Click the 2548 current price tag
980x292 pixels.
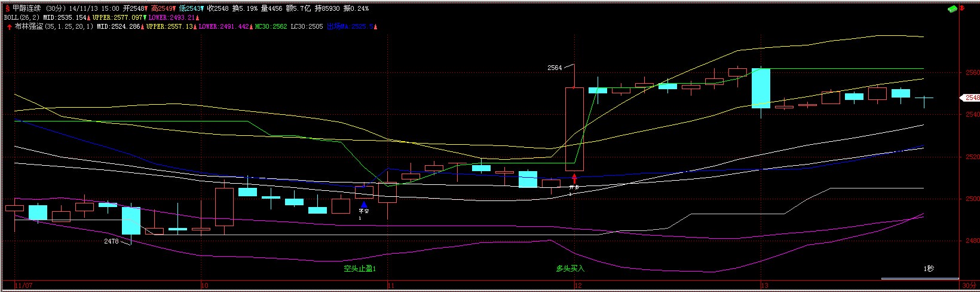point(972,98)
